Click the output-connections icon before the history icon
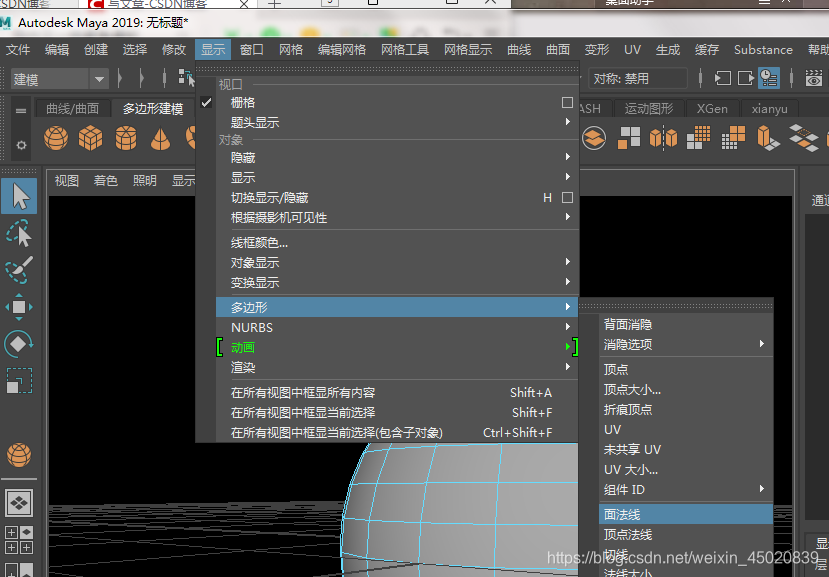 (745, 79)
